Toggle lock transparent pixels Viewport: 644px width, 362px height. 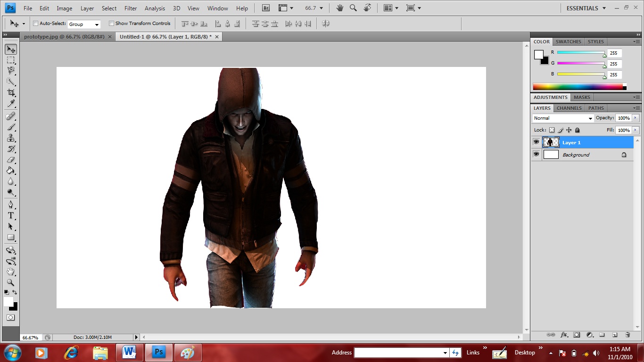[x=552, y=130]
